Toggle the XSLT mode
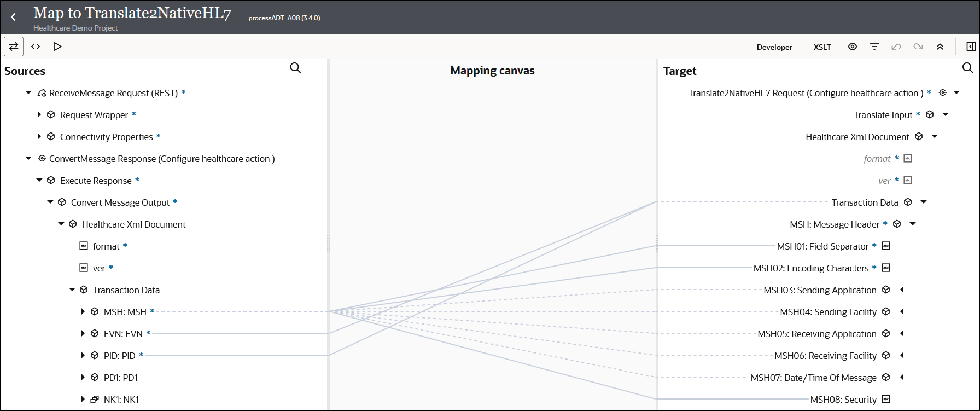 point(822,47)
